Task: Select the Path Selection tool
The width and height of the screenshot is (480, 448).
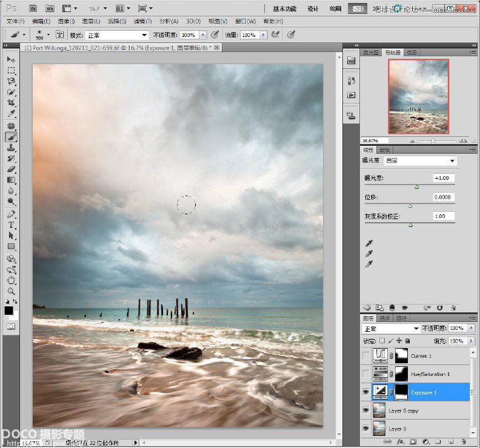Action: [x=11, y=236]
